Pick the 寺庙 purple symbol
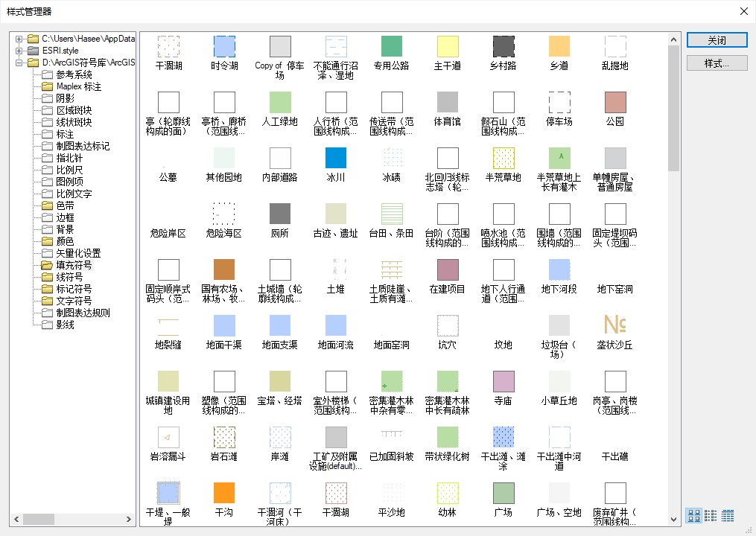Screen dimensions: 756x536 504,381
